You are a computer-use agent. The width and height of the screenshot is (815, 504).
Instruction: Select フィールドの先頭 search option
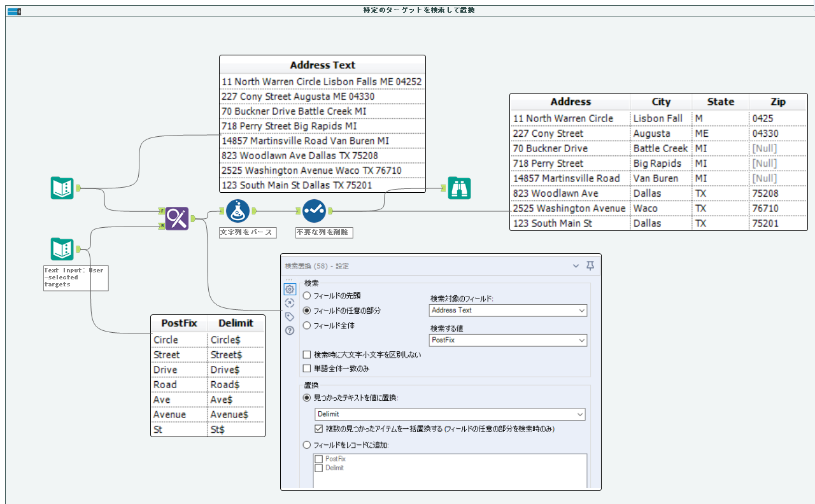click(307, 296)
